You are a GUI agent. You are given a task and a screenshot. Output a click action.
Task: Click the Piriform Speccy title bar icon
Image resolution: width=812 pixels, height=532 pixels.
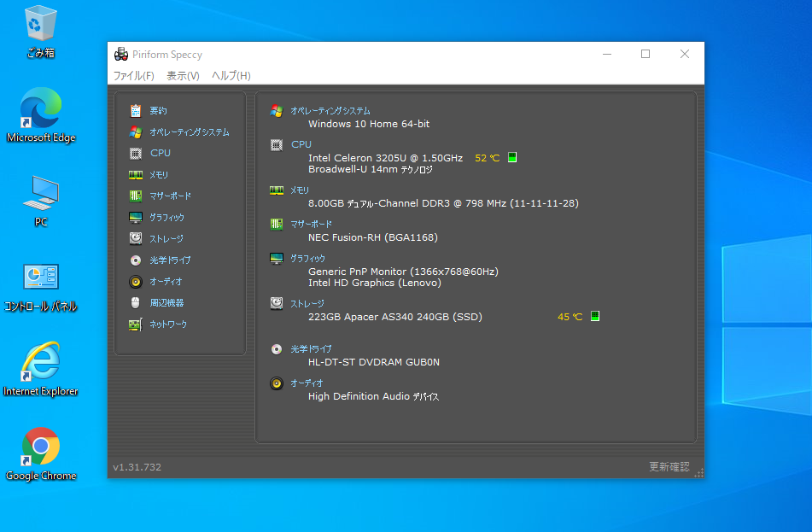click(x=121, y=54)
